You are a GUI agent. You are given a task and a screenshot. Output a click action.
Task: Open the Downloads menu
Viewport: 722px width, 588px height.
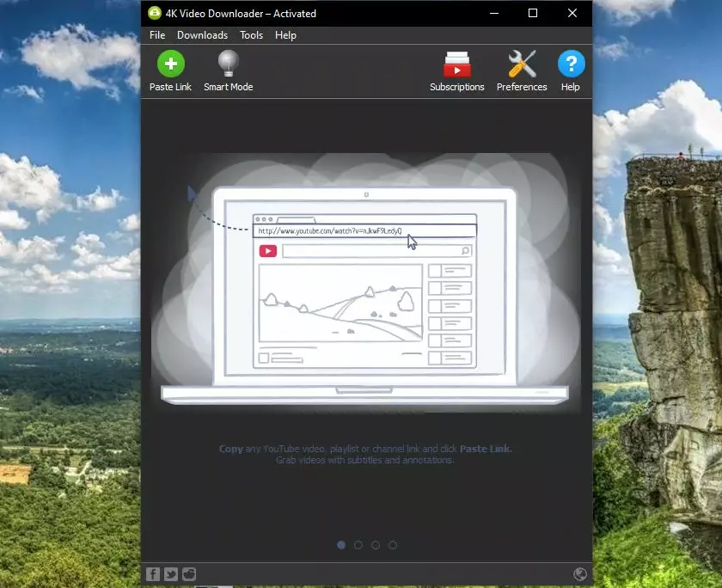[202, 35]
